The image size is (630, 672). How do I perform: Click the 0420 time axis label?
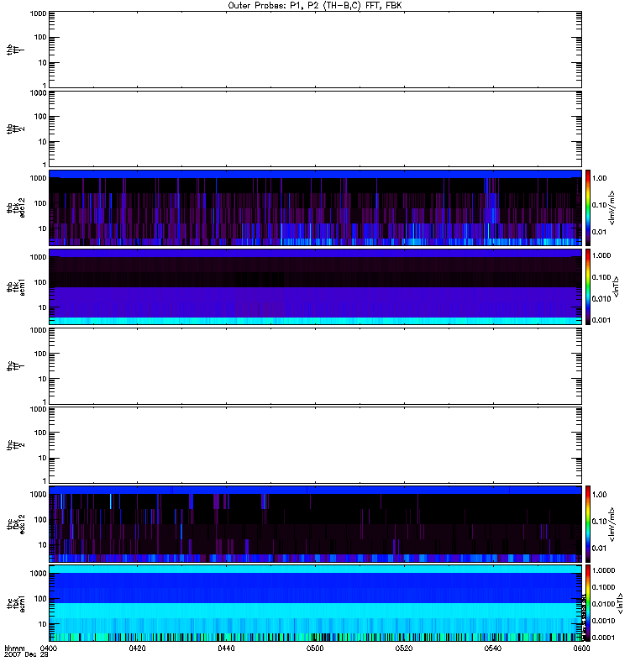137,648
